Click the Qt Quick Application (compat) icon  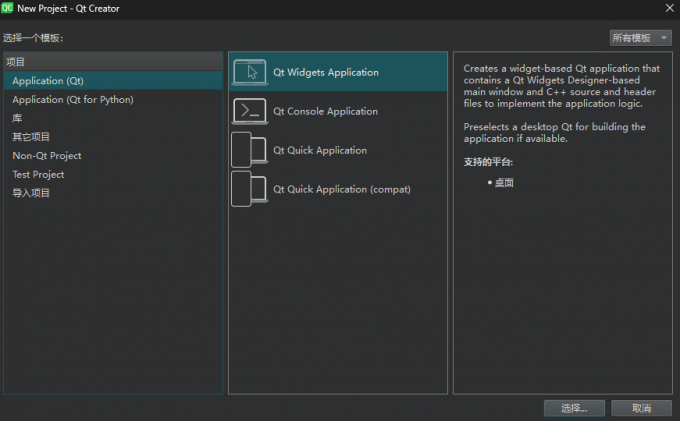point(249,189)
